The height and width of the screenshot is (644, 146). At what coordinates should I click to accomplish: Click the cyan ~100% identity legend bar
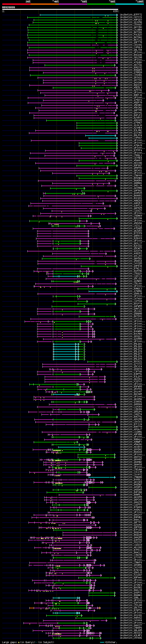click(130, 4)
